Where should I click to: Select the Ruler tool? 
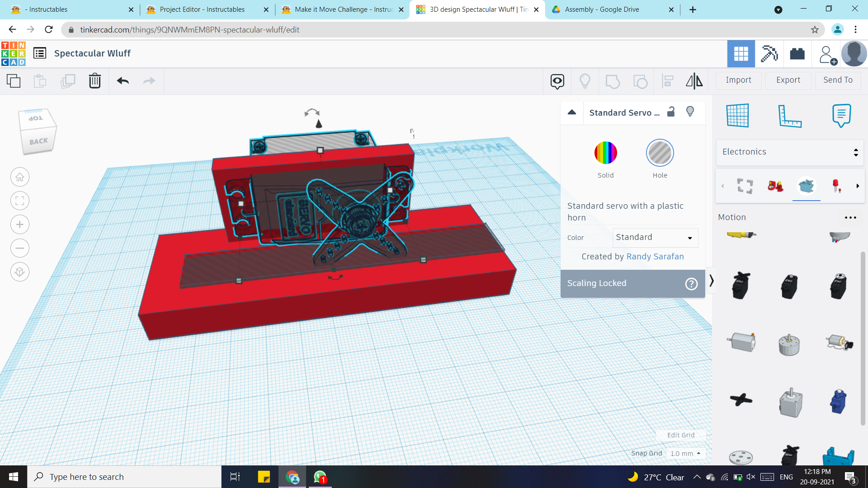(789, 116)
